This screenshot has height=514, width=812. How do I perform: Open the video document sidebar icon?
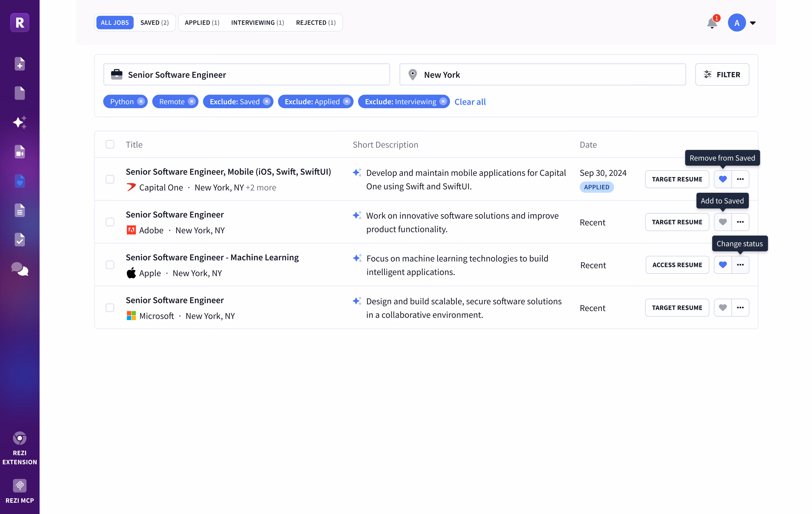pos(20,152)
